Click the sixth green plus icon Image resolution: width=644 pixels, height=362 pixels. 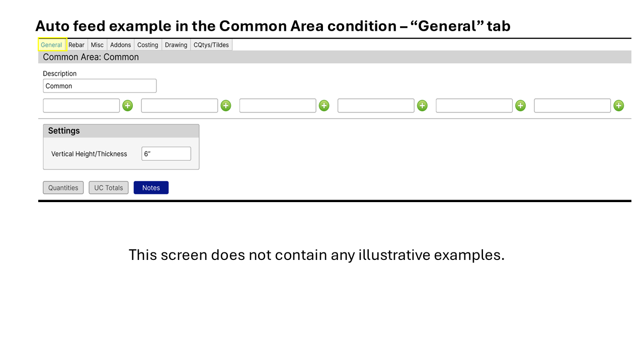(x=619, y=106)
